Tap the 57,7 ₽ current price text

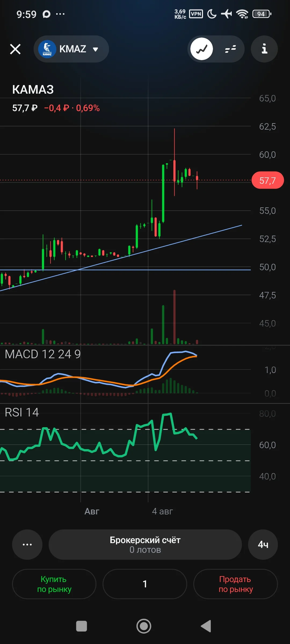click(x=25, y=108)
